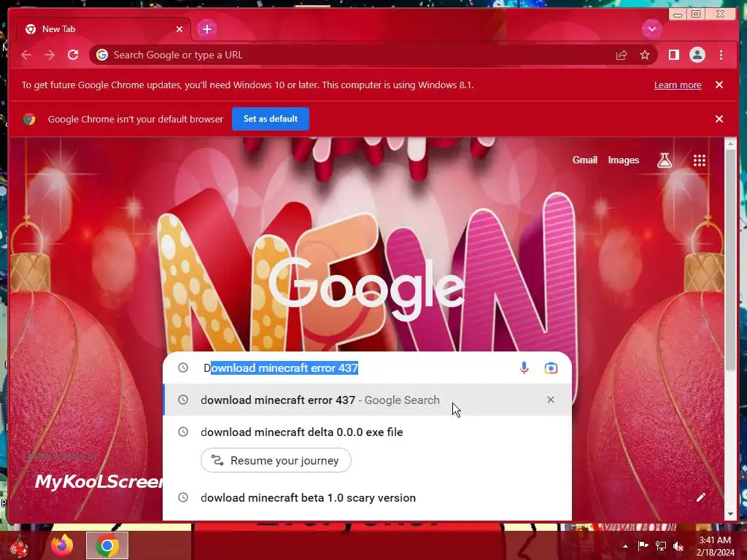Click the page scrollbar down arrow
The height and width of the screenshot is (560, 747).
click(729, 514)
